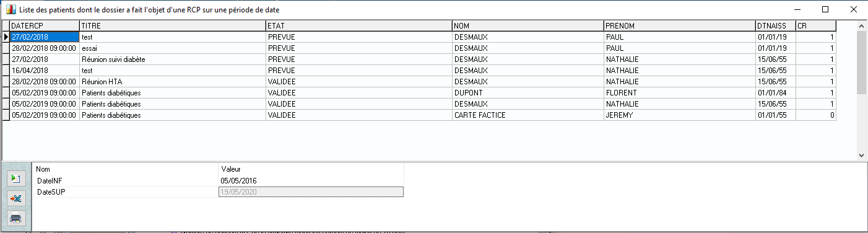Image resolution: width=868 pixels, height=233 pixels.
Task: Click the application icon in title bar
Action: (9, 9)
